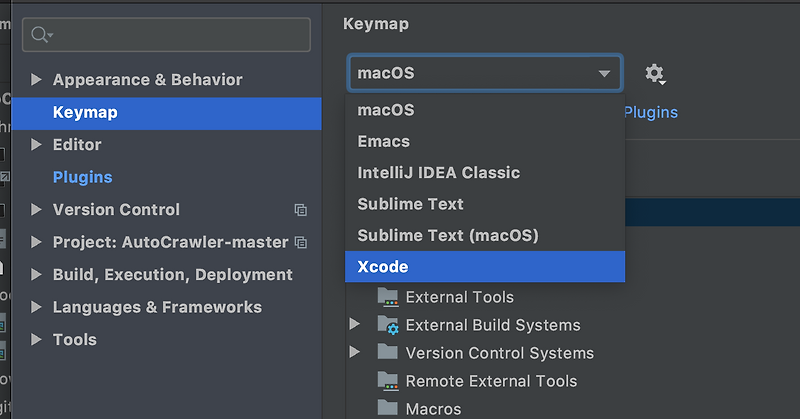Click the External Build Systems folder icon
The image size is (800, 419).
pos(387,325)
